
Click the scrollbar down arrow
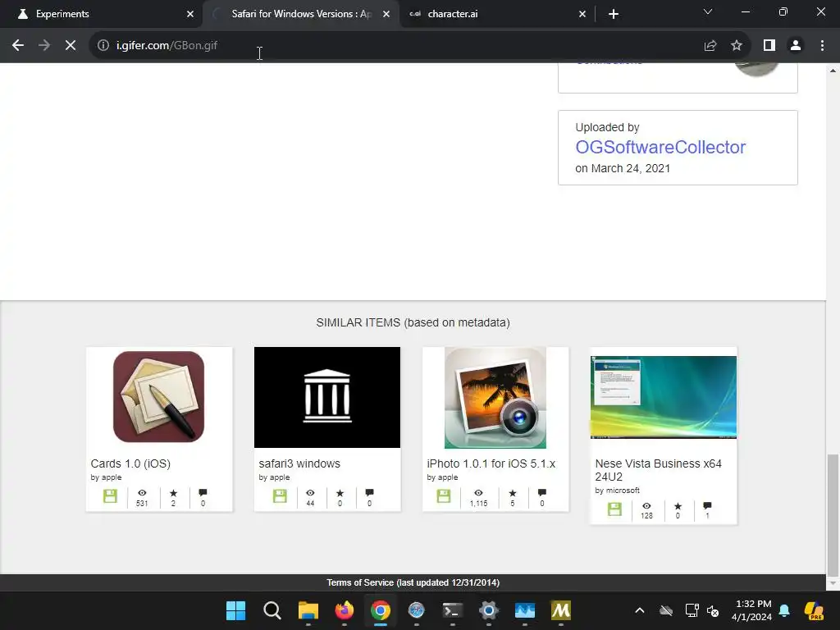coord(833,583)
